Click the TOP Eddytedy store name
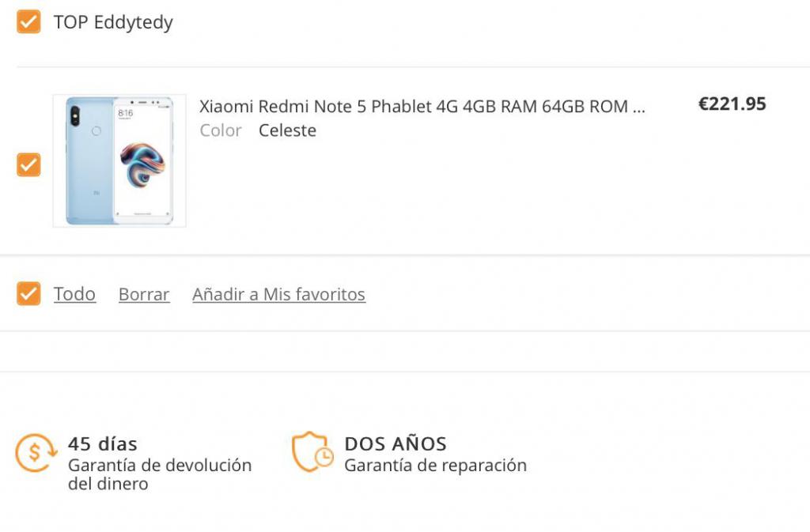Viewport: 810px width, 532px height. tap(113, 22)
